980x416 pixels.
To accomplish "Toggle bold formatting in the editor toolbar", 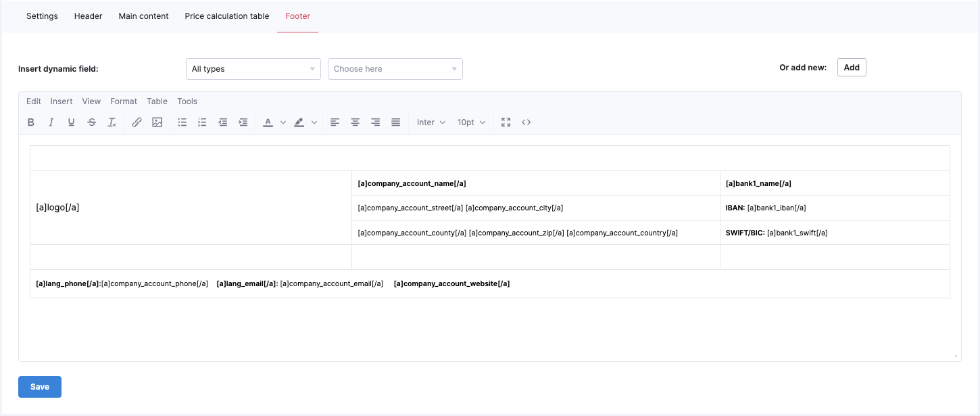I will (x=31, y=122).
